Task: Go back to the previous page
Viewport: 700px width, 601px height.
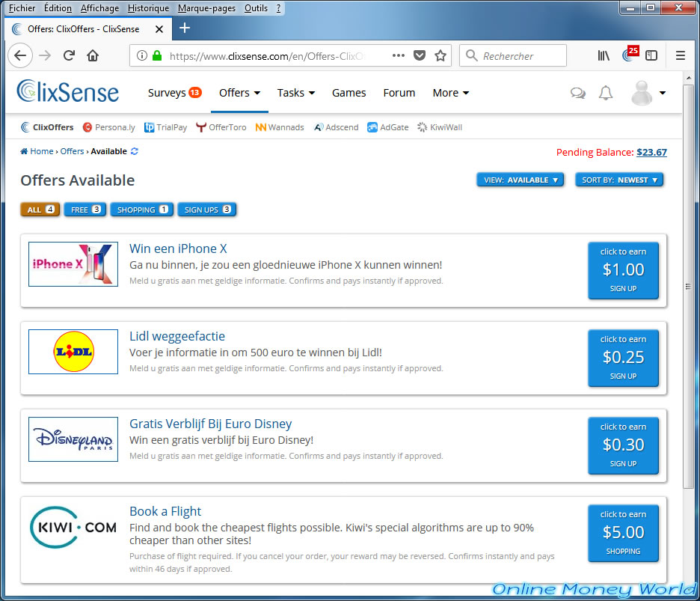Action: [20, 55]
